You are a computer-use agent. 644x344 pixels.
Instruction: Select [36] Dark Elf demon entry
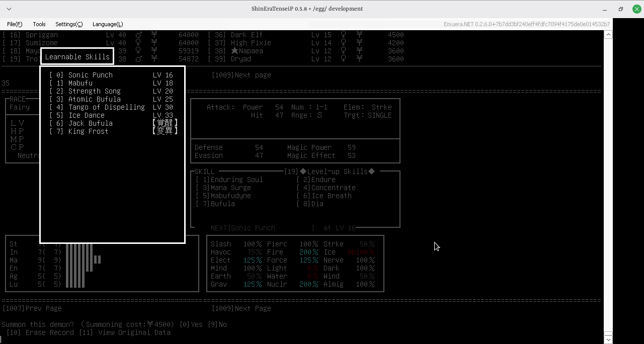[x=306, y=35]
